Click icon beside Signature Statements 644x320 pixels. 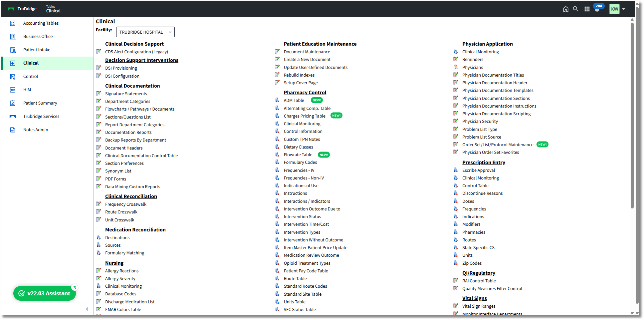[99, 93]
